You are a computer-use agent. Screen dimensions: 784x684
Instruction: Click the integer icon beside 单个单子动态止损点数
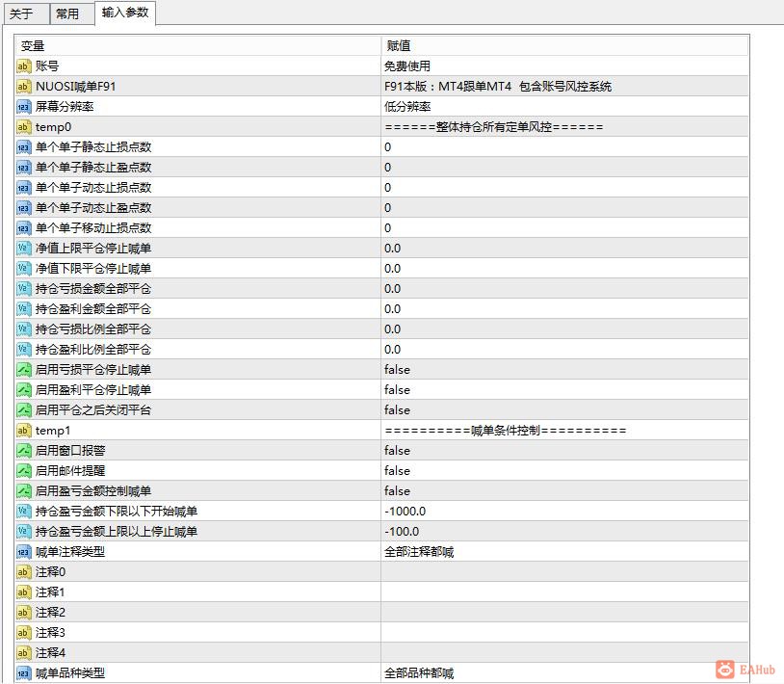(x=23, y=188)
